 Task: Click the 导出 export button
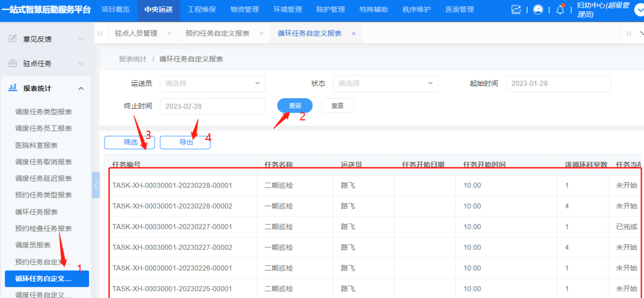186,142
